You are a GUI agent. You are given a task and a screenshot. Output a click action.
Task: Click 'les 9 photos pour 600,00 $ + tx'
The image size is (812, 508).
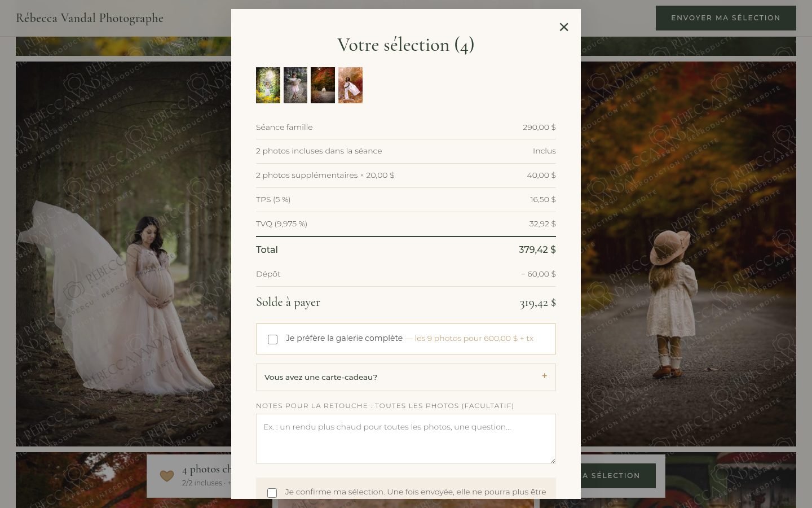click(474, 338)
